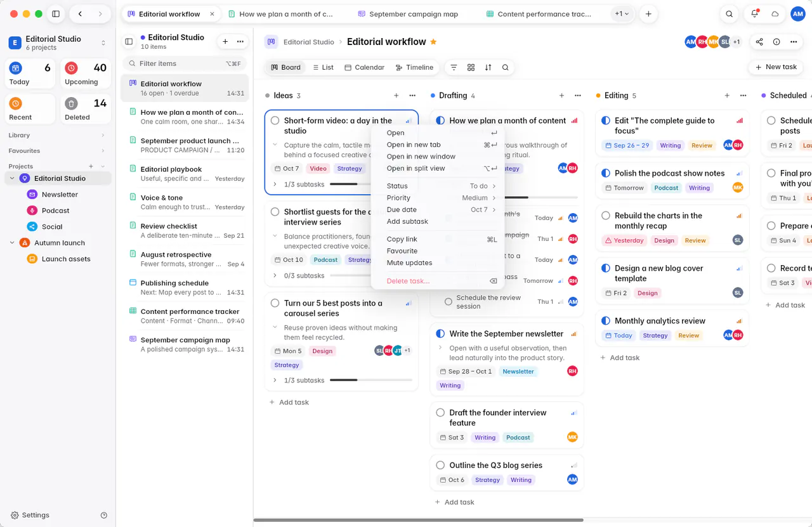Viewport: 812px width, 527px height.
Task: Open a new tab with plus button
Action: [648, 14]
